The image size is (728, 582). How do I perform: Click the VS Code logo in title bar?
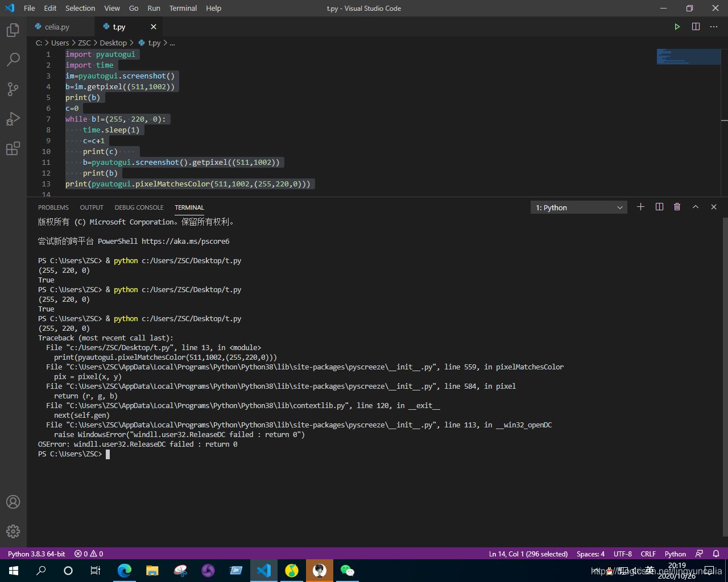[x=10, y=8]
